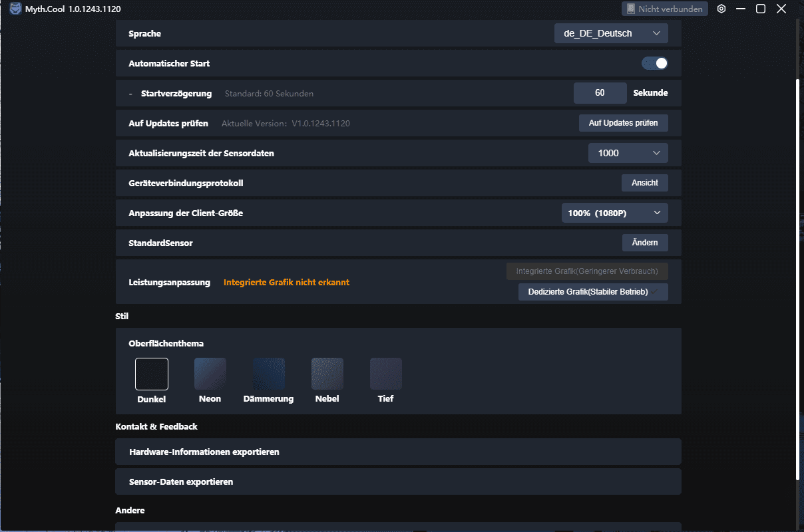Viewport: 804px width, 532px height.
Task: Select the Dämmerung theme swatch
Action: coord(268,374)
